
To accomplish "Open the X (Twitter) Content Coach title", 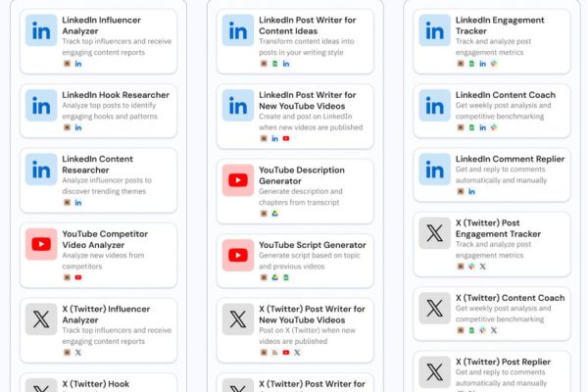I will click(510, 298).
